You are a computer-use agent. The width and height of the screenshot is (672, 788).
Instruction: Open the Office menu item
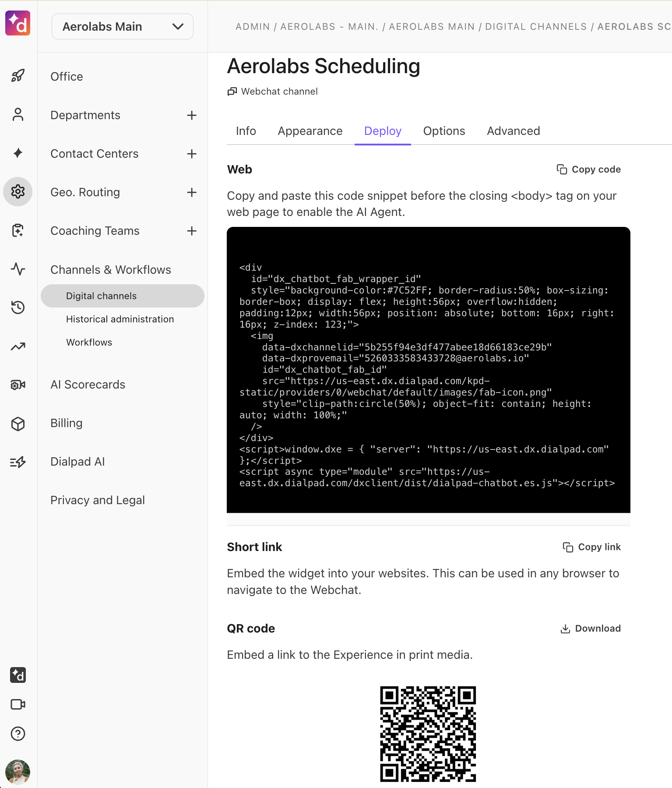[67, 77]
